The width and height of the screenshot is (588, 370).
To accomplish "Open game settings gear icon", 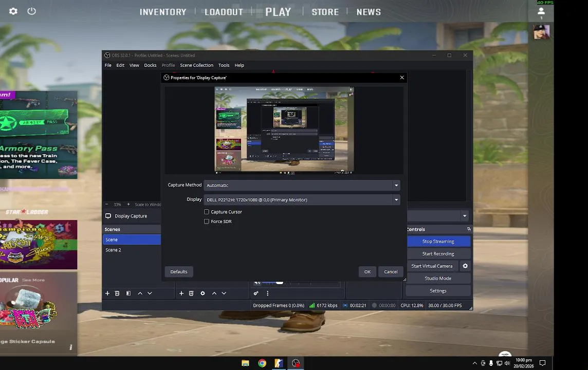I will pos(13,11).
